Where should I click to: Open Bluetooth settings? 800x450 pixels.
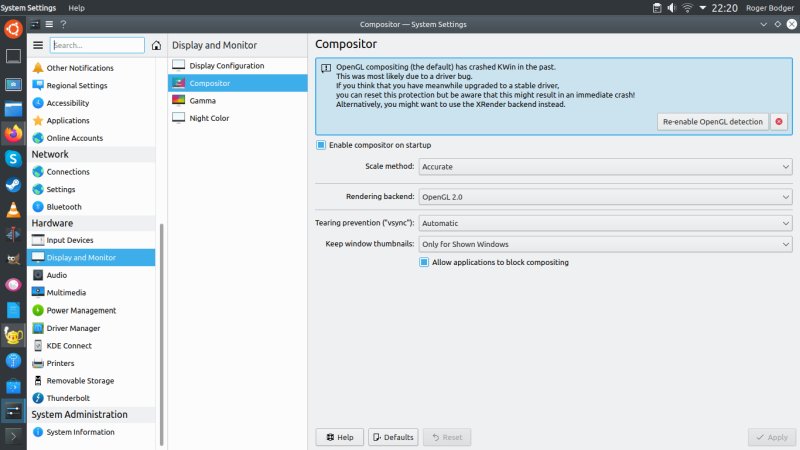point(91,207)
